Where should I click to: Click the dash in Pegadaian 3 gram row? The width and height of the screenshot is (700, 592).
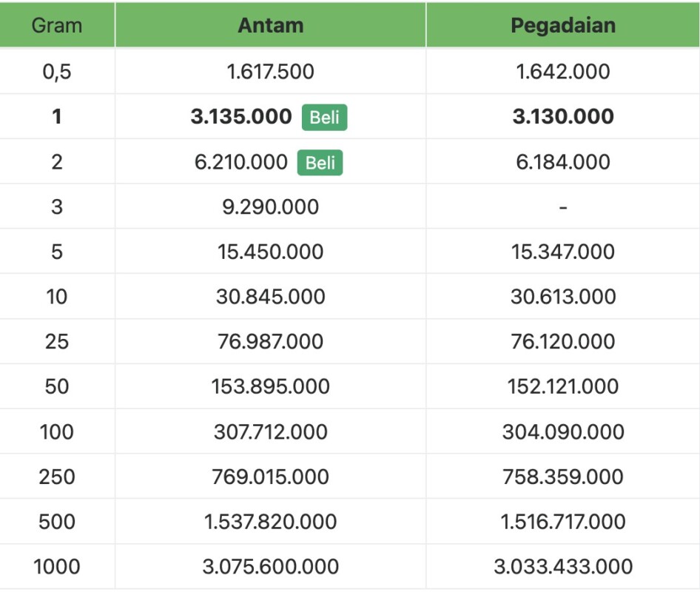click(x=562, y=207)
